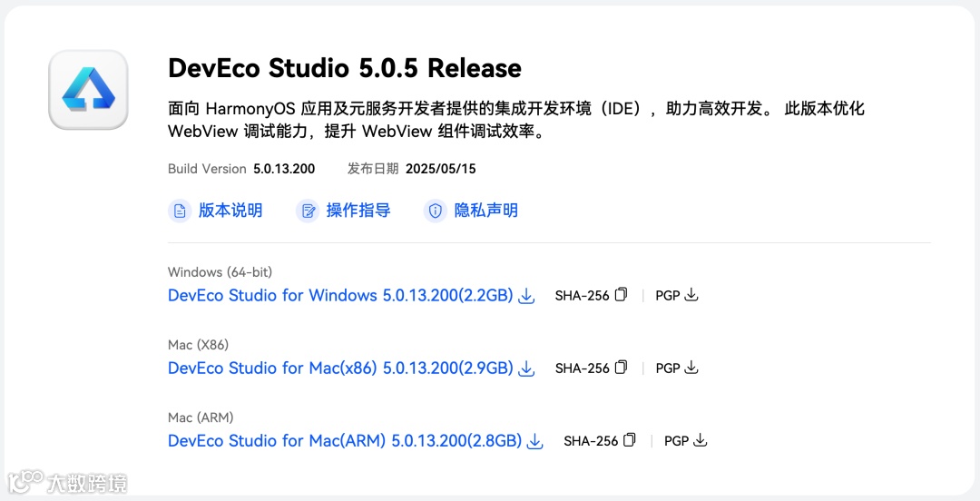The image size is (980, 501).
Task: Click the 操作指导 edit icon
Action: click(x=308, y=211)
